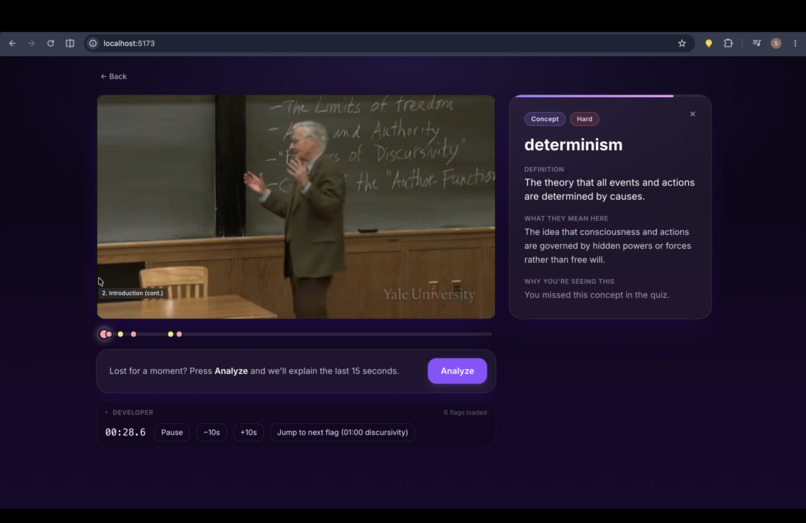
Task: Click the browser forward arrow
Action: click(x=31, y=43)
